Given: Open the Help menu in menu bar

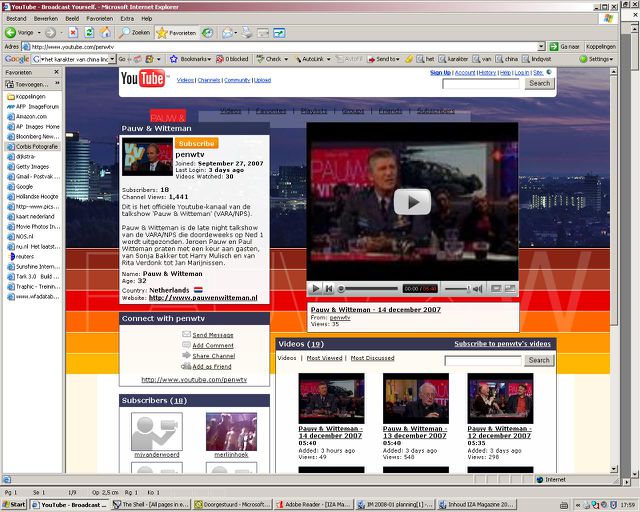Looking at the screenshot, I should [x=147, y=18].
